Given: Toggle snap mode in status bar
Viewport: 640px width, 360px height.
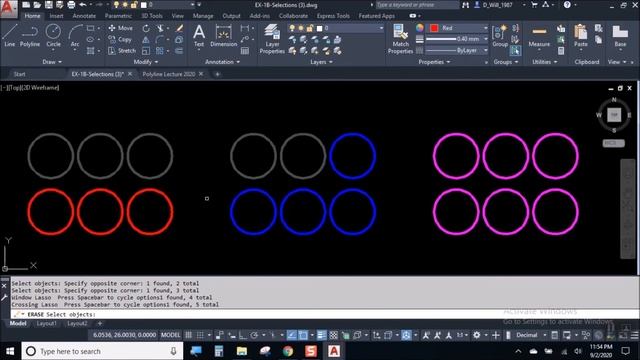Looking at the screenshot, I should 200,335.
